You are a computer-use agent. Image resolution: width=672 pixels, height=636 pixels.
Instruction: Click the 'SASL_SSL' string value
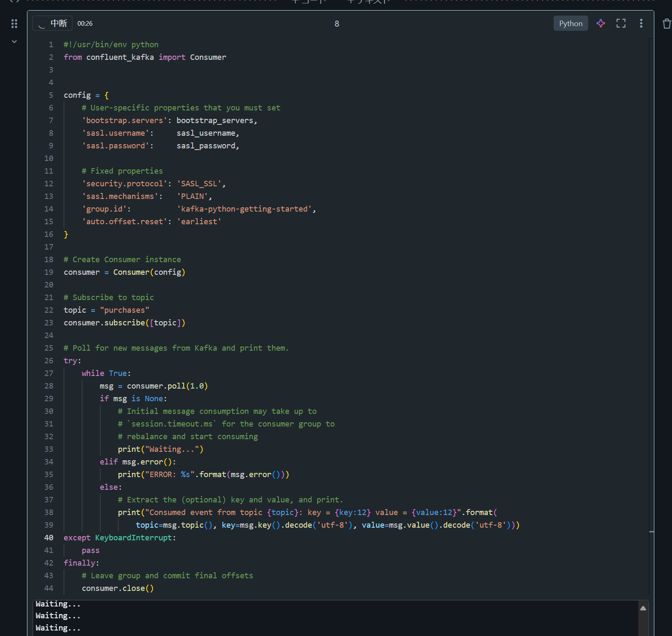(x=199, y=184)
